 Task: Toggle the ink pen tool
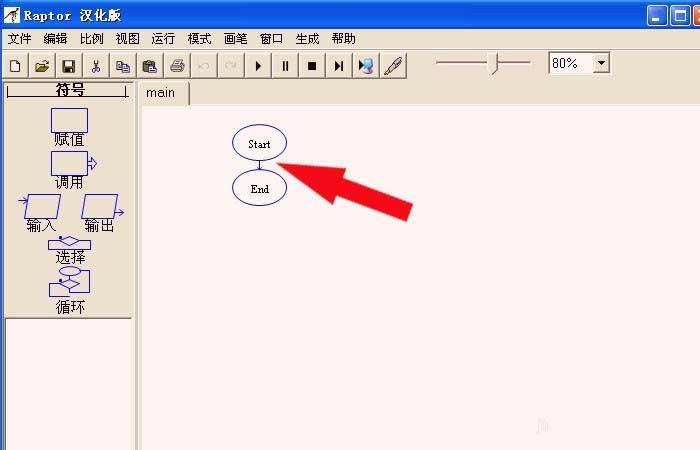[393, 66]
